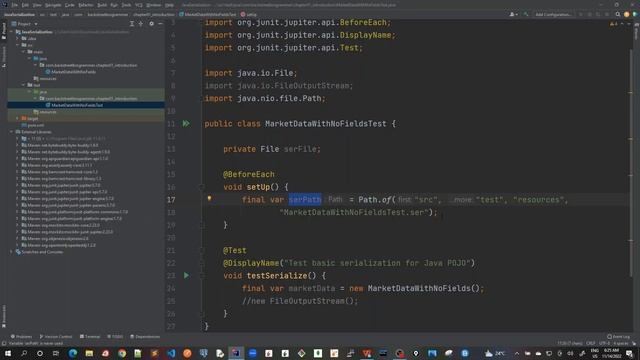
Task: Select MarketDataWithNoFields class under main
Action: [x=73, y=72]
